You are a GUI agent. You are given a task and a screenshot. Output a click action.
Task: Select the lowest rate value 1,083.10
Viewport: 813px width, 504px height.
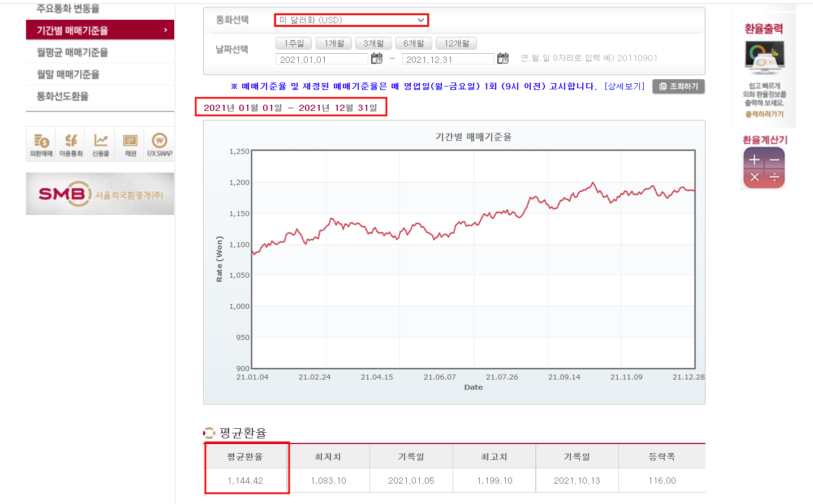[328, 481]
